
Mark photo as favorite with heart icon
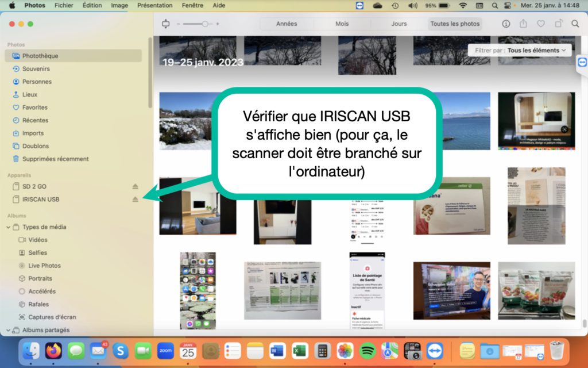(540, 24)
